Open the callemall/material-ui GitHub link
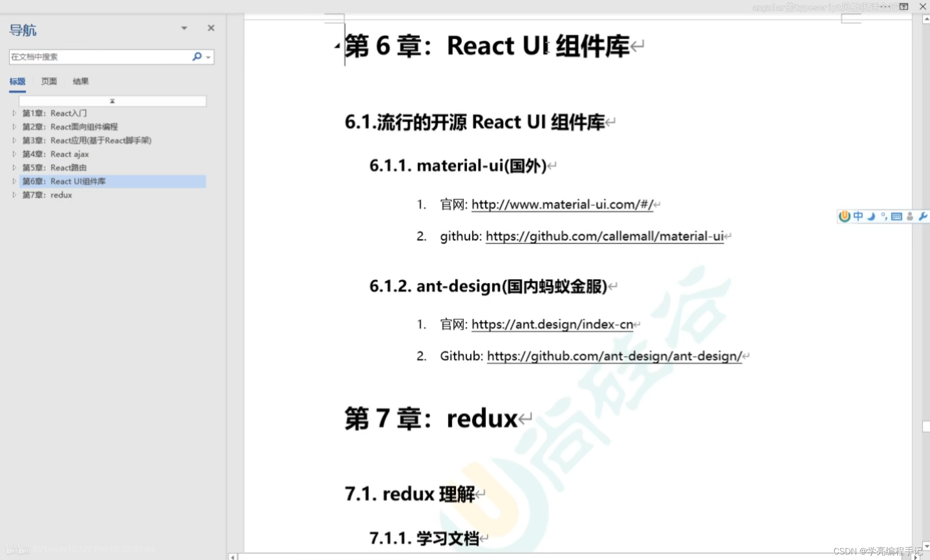The width and height of the screenshot is (930, 560). point(605,236)
